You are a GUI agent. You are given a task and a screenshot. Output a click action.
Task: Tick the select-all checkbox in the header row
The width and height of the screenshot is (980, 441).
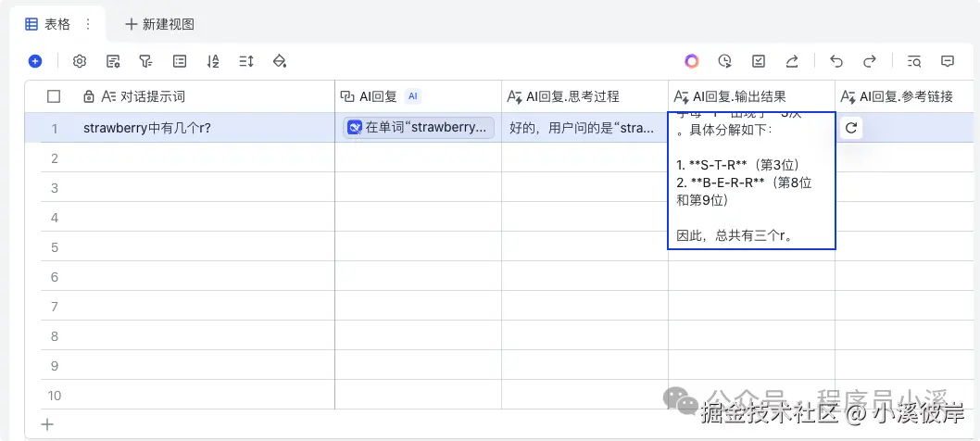54,96
